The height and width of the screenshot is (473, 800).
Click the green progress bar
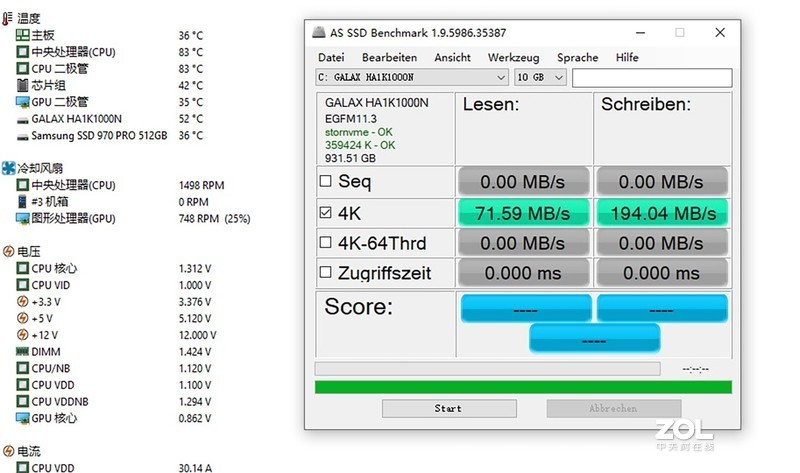click(x=523, y=387)
